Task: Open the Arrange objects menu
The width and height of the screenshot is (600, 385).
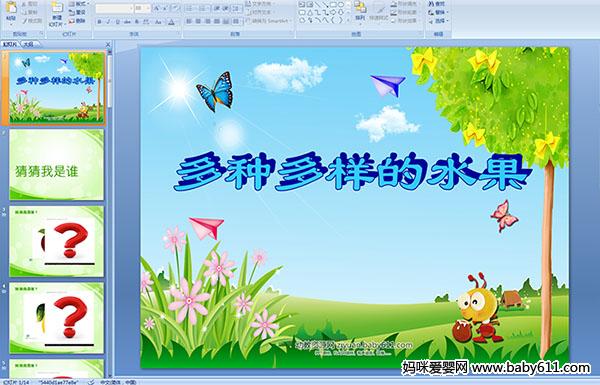Action: pos(360,13)
